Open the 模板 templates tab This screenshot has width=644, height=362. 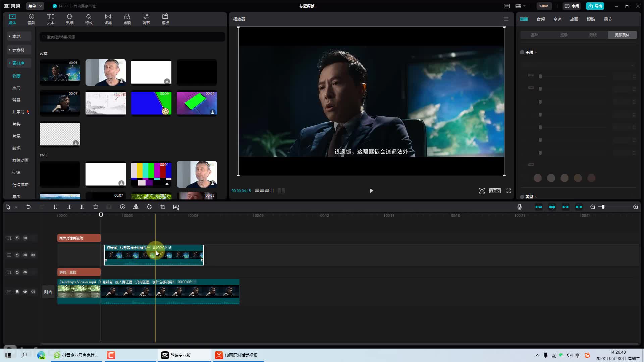165,19
